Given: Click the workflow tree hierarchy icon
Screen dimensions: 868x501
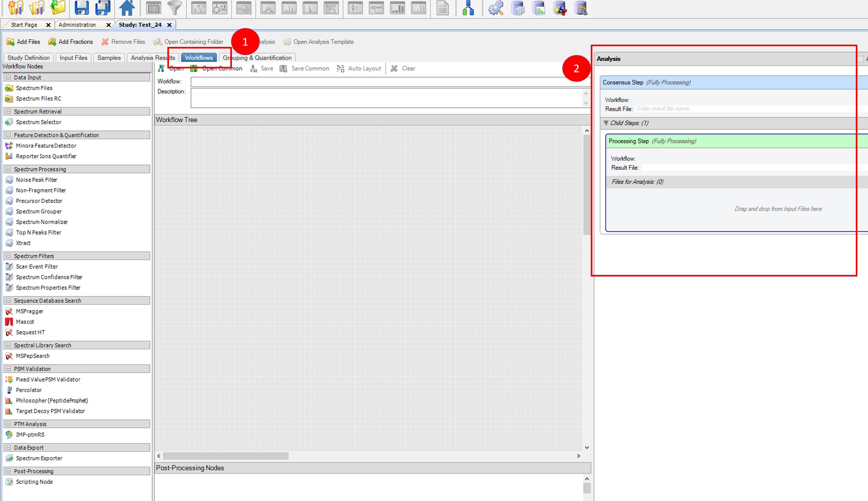Looking at the screenshot, I should tap(468, 8).
